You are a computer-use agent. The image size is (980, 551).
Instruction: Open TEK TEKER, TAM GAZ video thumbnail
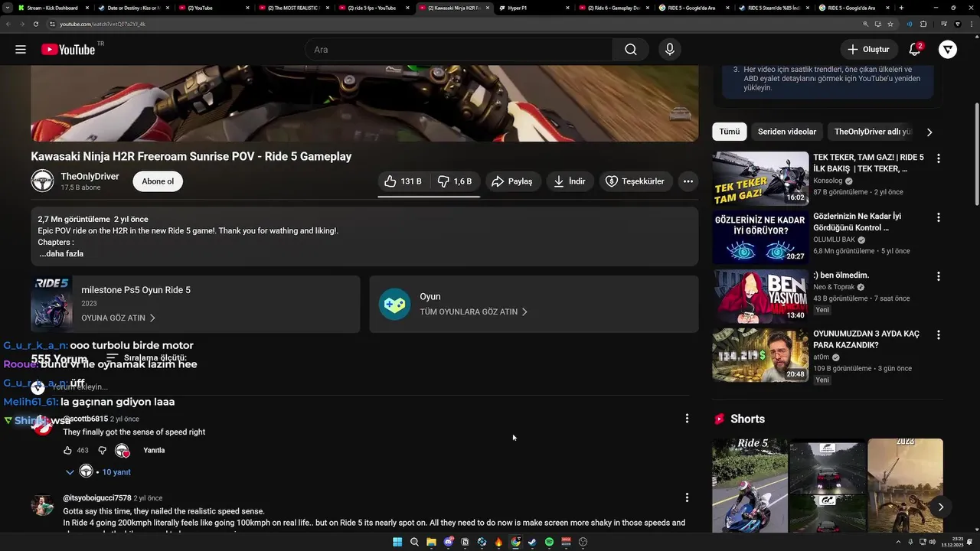pyautogui.click(x=760, y=178)
